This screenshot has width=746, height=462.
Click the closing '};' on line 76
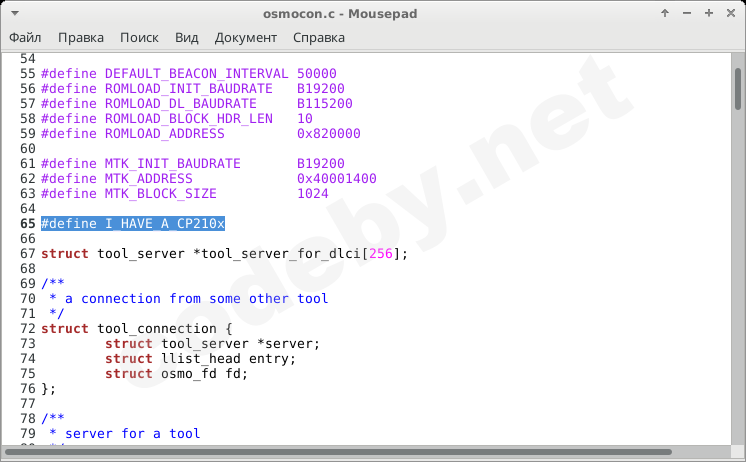[x=49, y=389]
